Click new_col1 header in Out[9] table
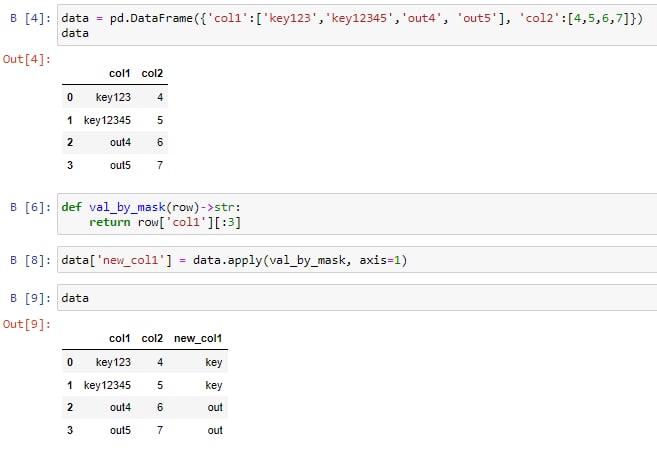 tap(198, 338)
